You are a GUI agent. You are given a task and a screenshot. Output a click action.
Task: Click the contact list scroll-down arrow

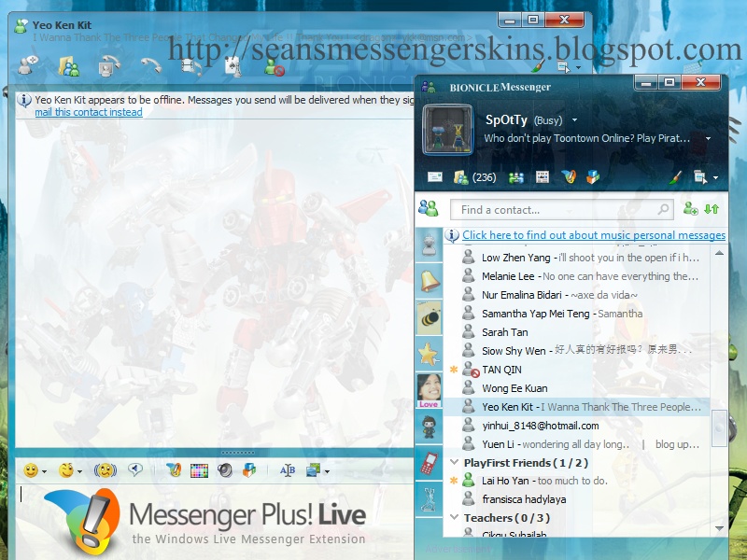719,528
